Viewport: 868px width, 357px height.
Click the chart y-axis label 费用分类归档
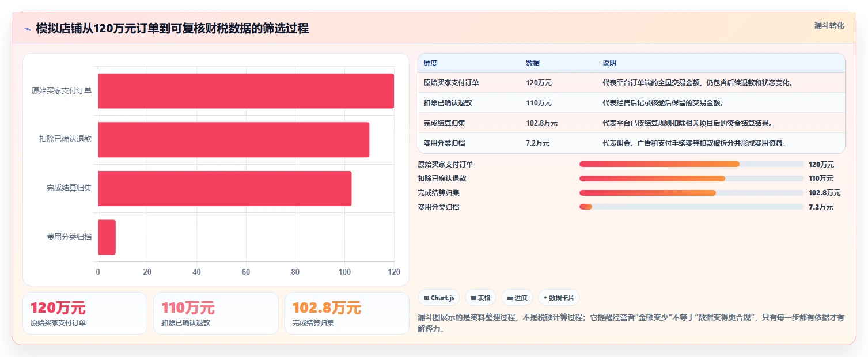click(x=69, y=237)
